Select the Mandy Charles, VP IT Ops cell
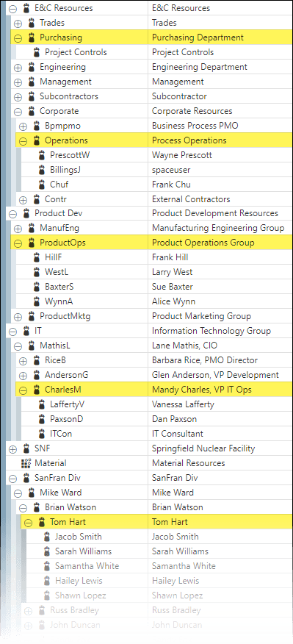 220,390
